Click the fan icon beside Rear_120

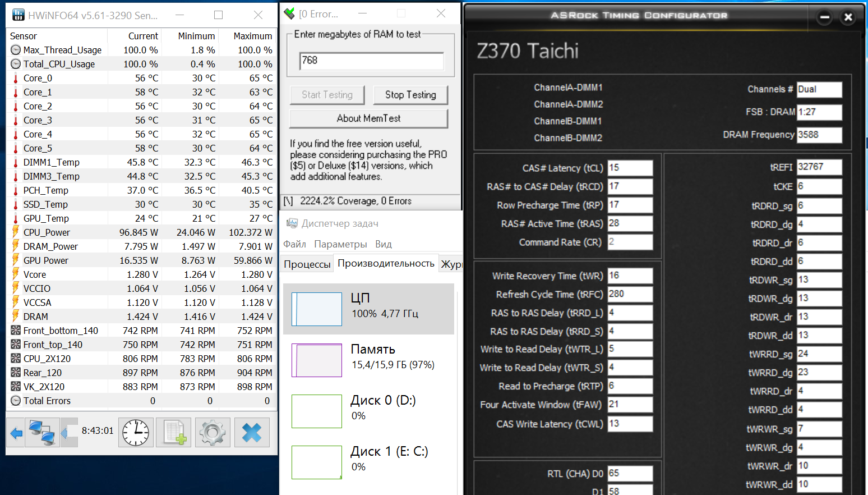16,373
